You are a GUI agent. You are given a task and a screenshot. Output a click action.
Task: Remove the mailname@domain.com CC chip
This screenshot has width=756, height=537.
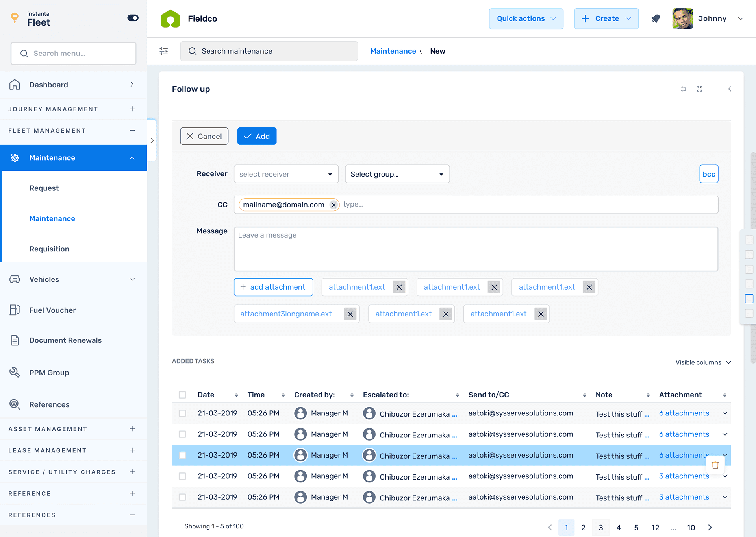pyautogui.click(x=334, y=205)
